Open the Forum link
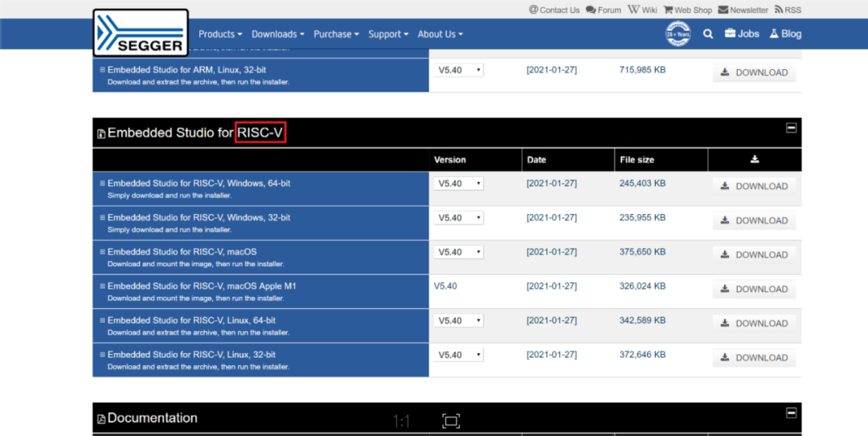The image size is (868, 436). (604, 10)
